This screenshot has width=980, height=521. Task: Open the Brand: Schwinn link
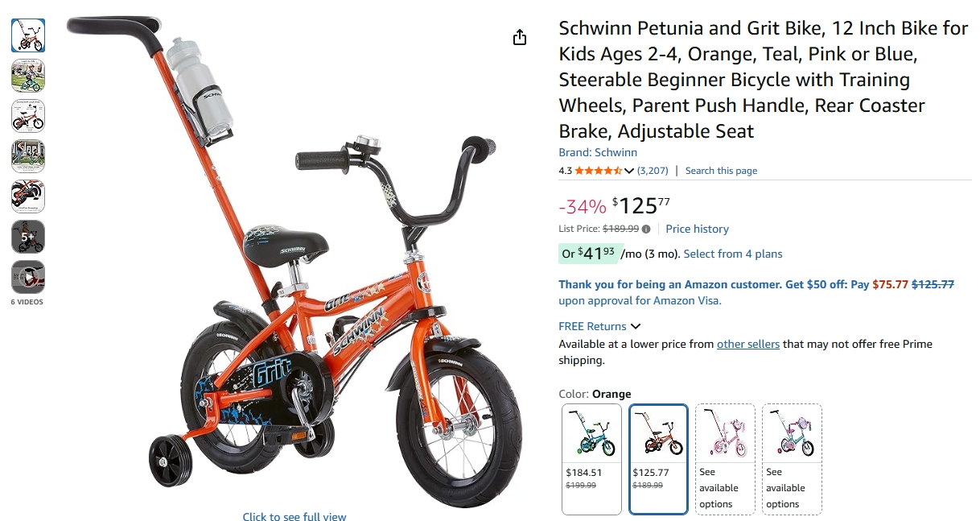598,152
